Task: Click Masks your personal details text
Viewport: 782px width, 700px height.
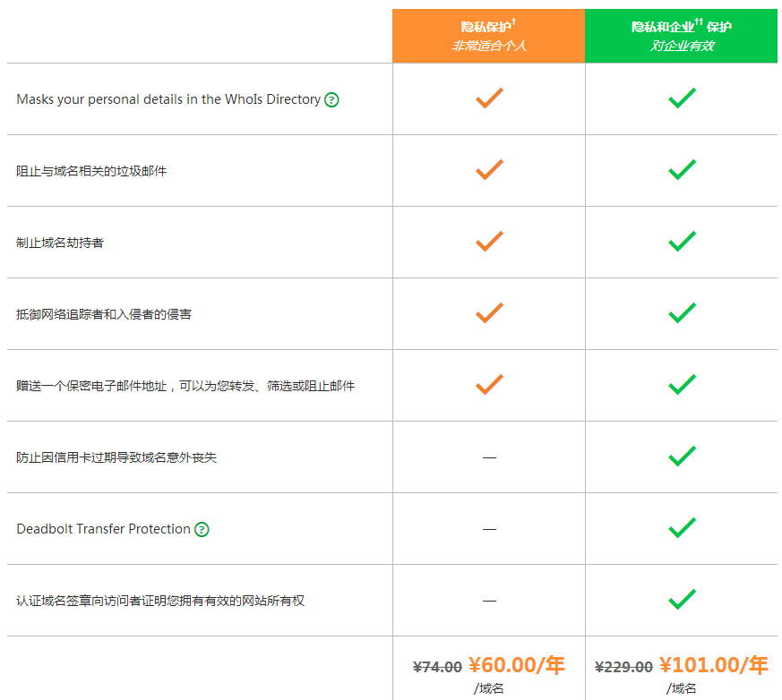Action: coord(168,99)
